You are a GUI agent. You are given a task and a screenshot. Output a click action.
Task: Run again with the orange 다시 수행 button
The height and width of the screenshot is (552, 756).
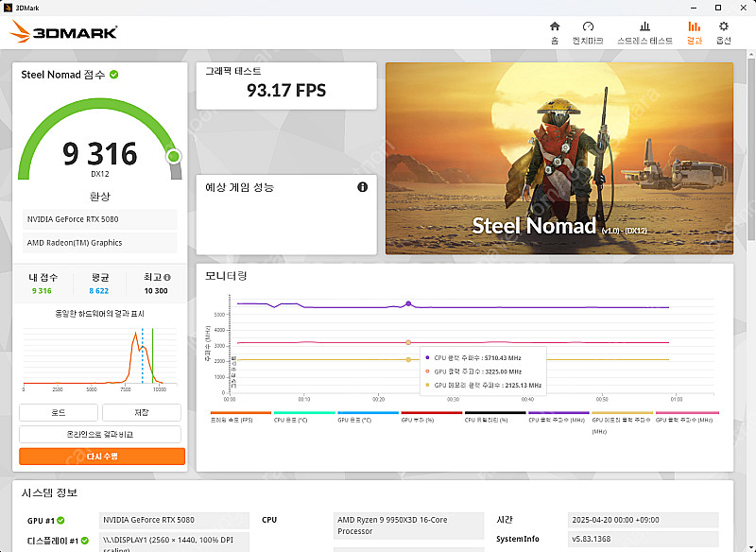click(x=102, y=457)
